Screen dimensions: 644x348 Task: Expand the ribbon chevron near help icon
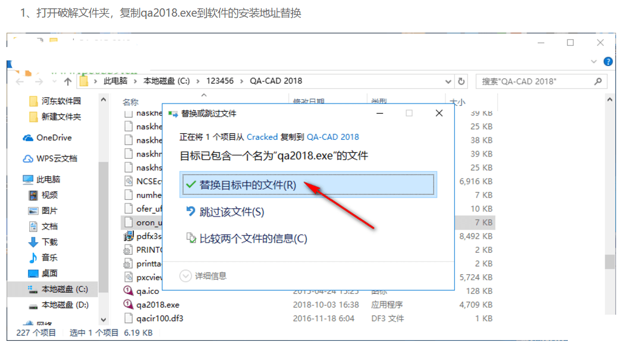(x=593, y=62)
